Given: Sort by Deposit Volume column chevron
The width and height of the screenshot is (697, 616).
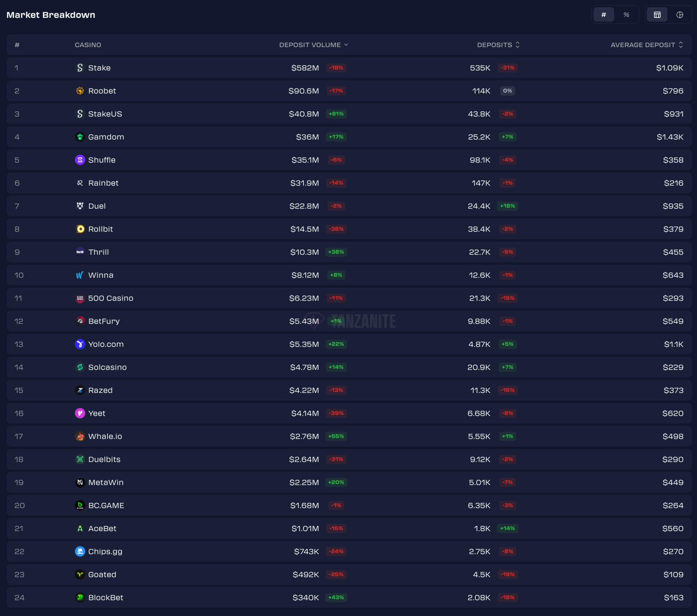Looking at the screenshot, I should click(346, 45).
